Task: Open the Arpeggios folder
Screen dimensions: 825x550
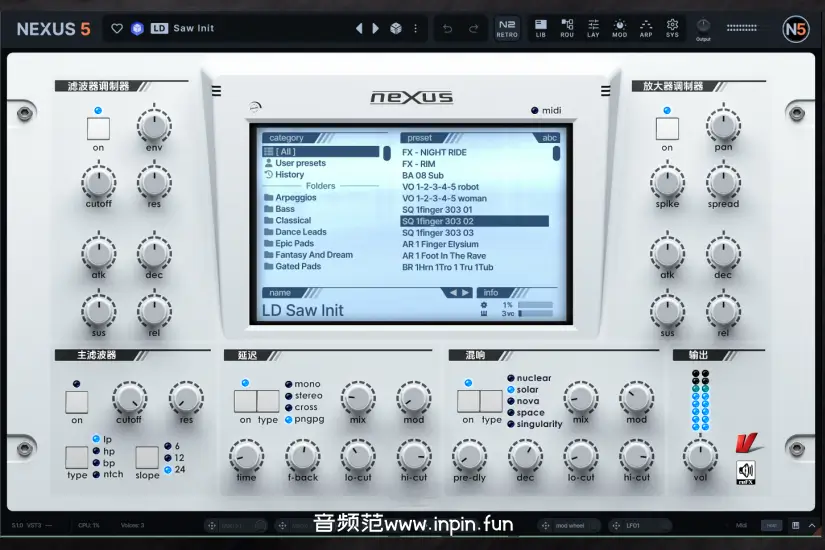Action: pyautogui.click(x=290, y=197)
